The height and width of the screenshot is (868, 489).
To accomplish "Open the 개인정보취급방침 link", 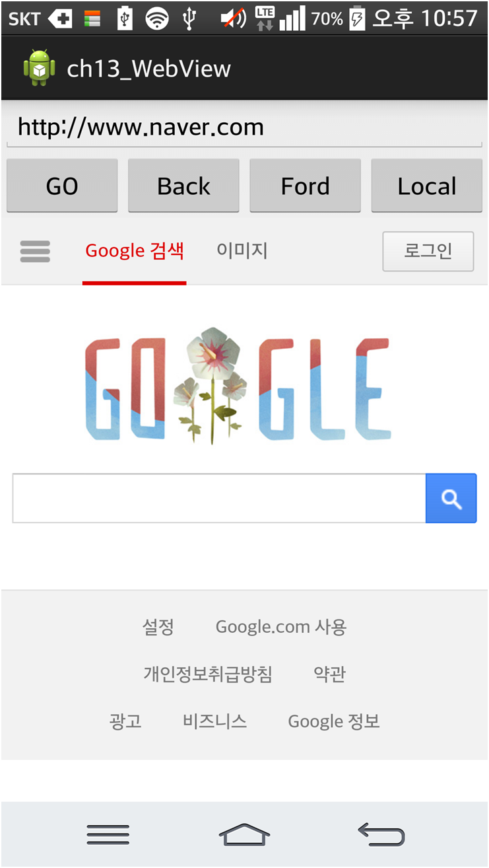I will tap(208, 674).
